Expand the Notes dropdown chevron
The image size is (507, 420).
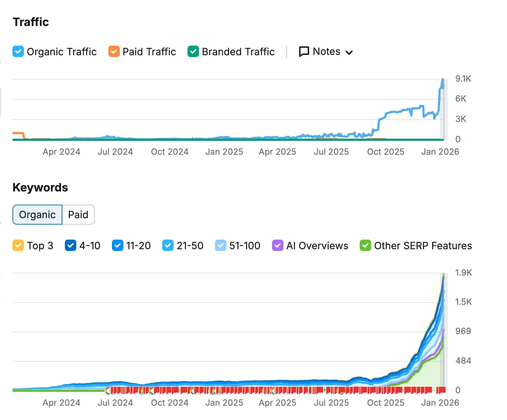(349, 52)
